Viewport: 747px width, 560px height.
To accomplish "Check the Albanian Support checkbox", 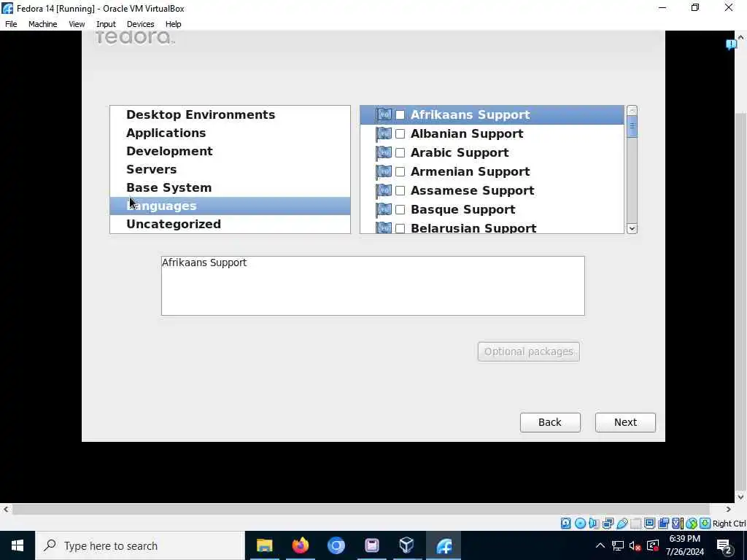I will click(400, 134).
